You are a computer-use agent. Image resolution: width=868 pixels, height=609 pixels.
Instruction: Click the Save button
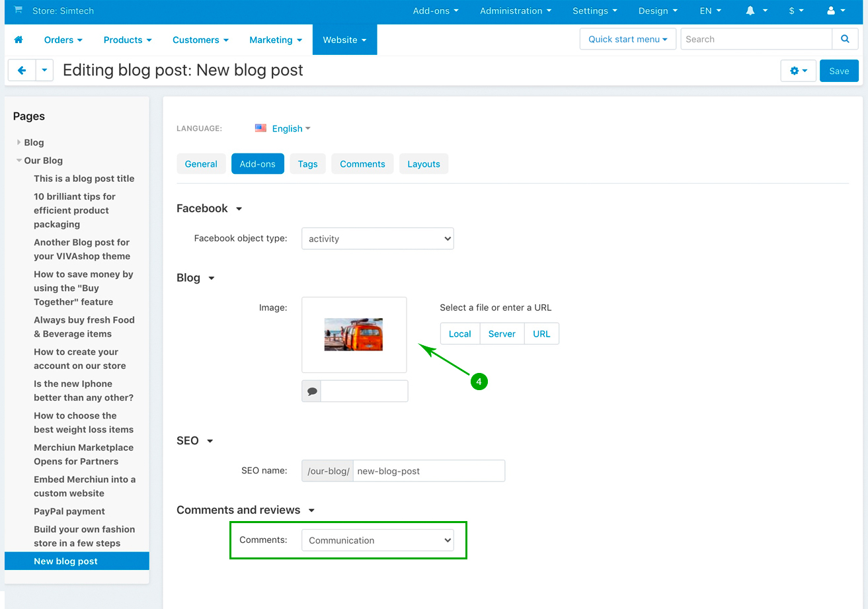[838, 71]
